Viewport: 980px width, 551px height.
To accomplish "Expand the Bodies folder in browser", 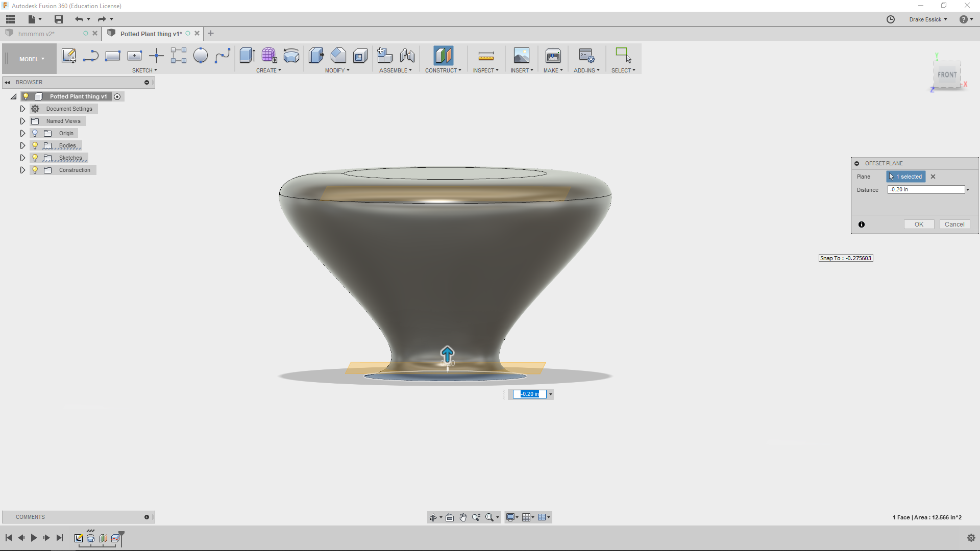I will click(x=22, y=145).
